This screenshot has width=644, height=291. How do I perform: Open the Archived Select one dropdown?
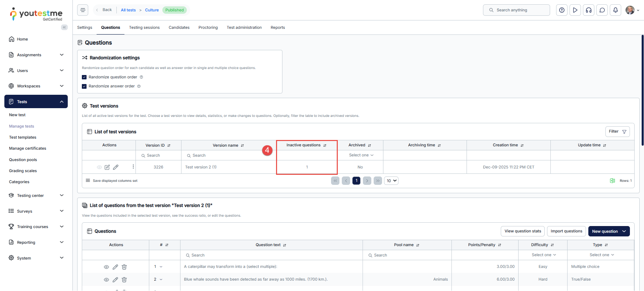(361, 155)
